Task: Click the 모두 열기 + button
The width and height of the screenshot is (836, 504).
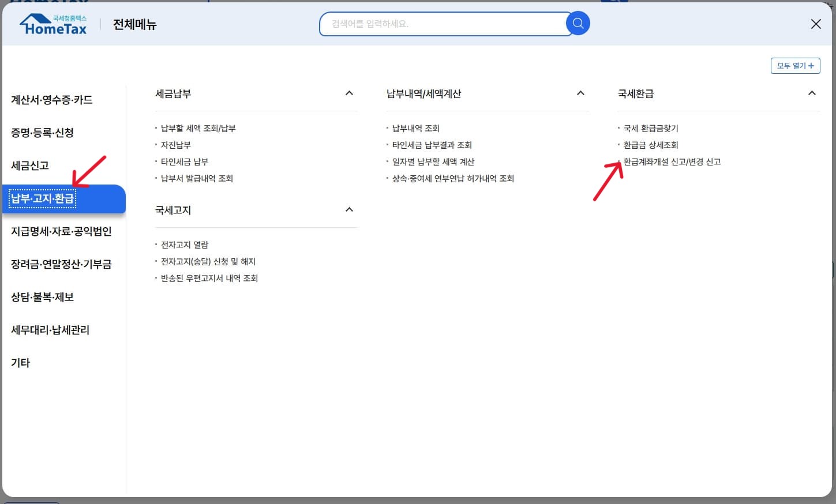Action: [x=795, y=66]
